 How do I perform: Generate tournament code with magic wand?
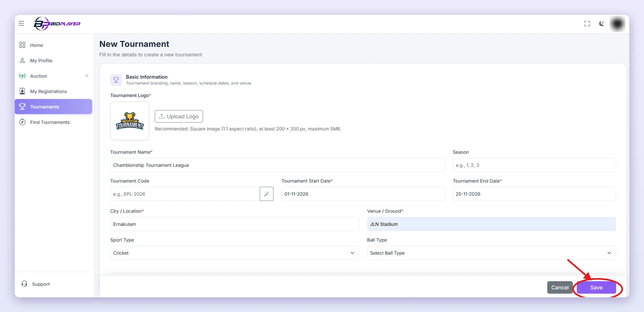pos(267,194)
